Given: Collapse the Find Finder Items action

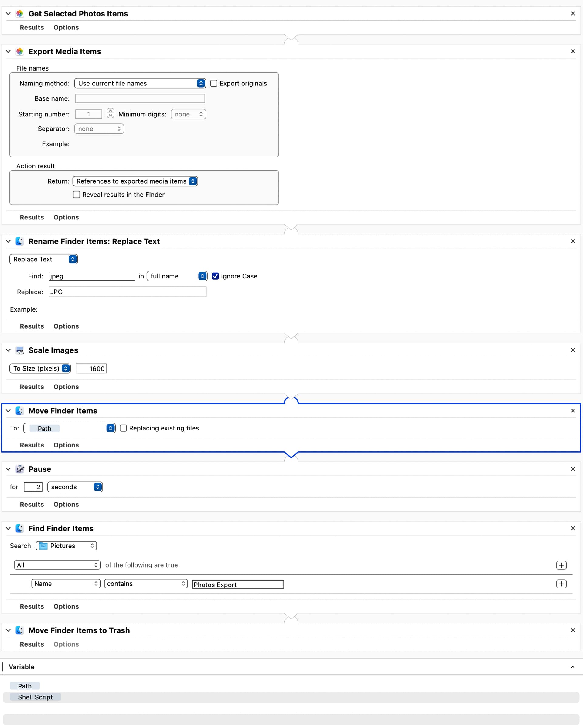Looking at the screenshot, I should (9, 528).
